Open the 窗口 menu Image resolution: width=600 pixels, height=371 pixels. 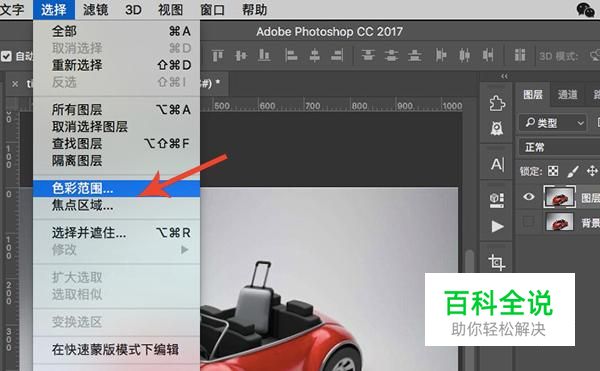[212, 9]
